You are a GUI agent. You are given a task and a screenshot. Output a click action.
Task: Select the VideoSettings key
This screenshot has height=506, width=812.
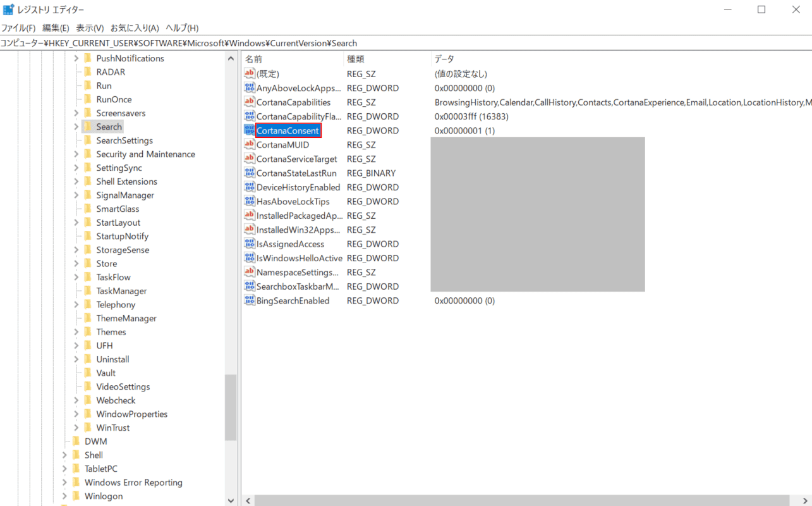(x=123, y=386)
